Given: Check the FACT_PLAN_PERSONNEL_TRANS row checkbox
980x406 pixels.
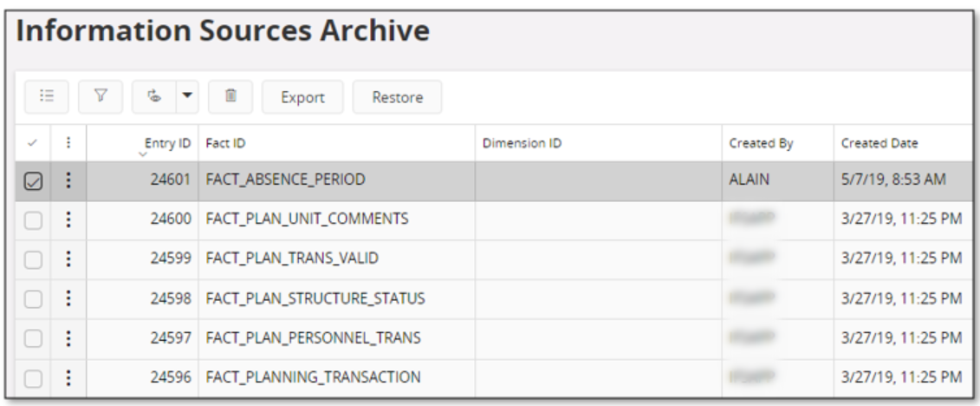Looking at the screenshot, I should click(33, 339).
